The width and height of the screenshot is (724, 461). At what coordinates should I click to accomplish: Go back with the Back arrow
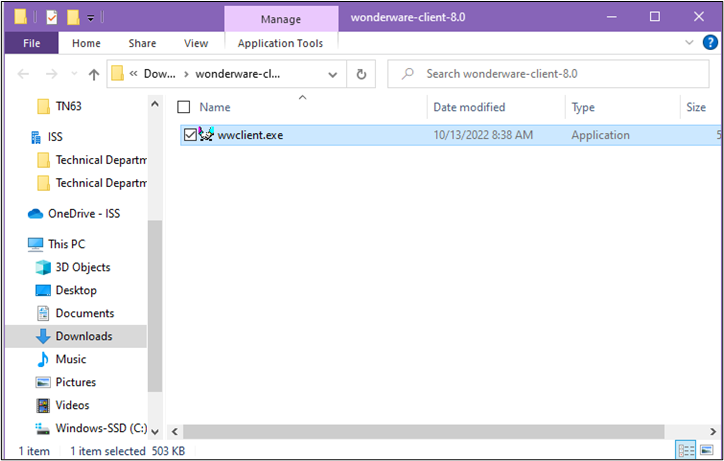tap(23, 74)
